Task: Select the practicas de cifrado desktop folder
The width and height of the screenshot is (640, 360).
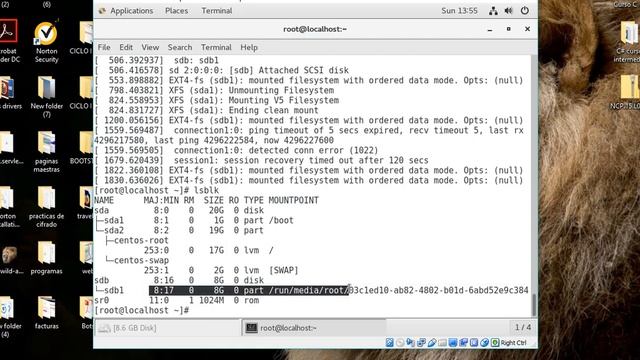Action: coord(47,207)
